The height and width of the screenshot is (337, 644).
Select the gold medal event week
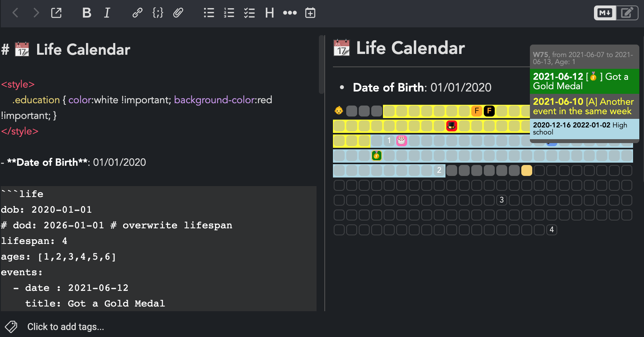[377, 156]
